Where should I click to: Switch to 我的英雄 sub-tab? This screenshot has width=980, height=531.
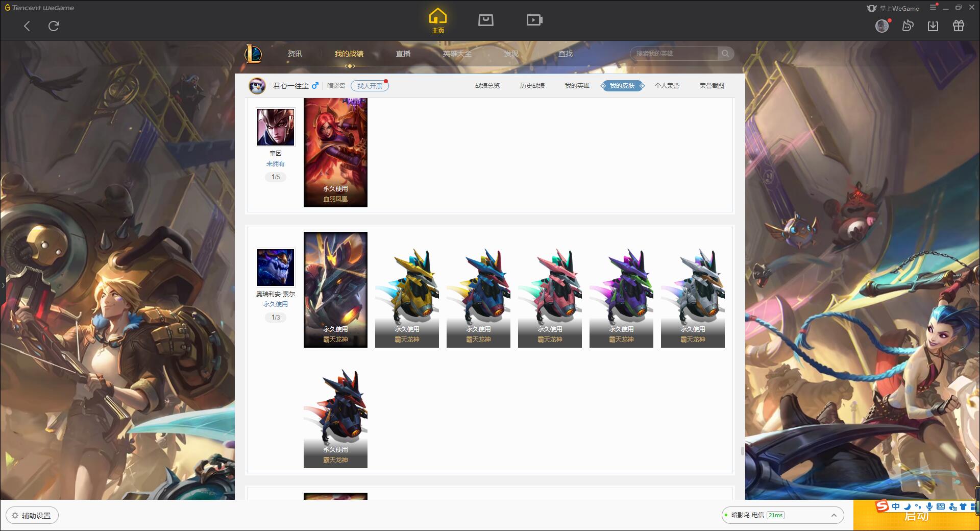click(577, 86)
